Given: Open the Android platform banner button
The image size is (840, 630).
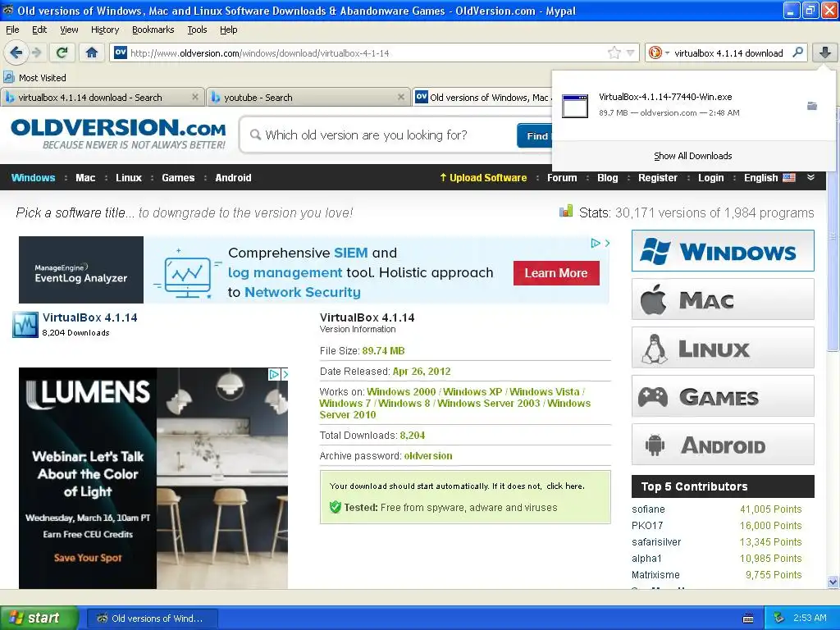Looking at the screenshot, I should click(x=723, y=445).
